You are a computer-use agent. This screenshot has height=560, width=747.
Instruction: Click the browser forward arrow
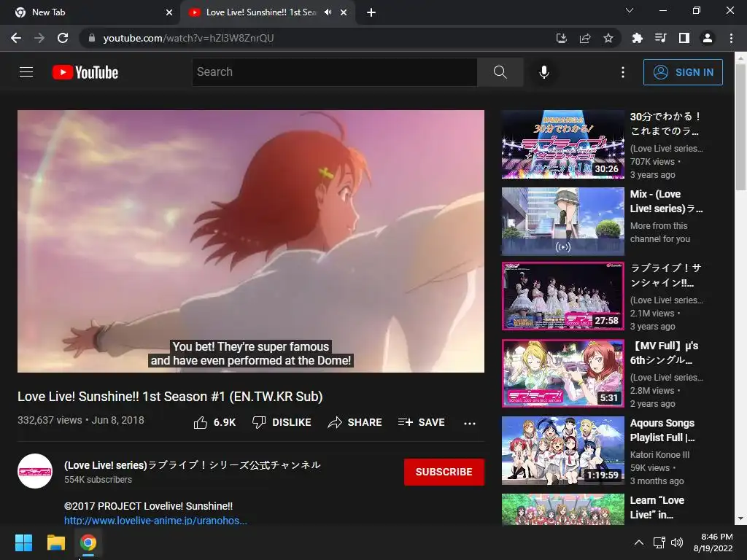39,38
